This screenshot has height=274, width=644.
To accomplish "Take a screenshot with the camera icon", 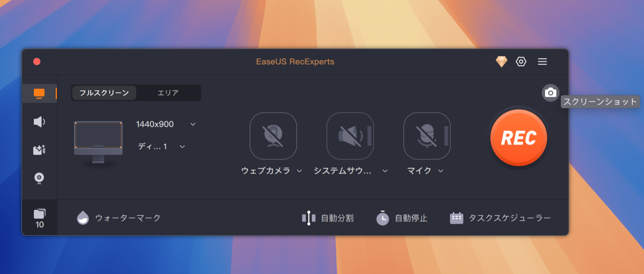I will click(x=550, y=93).
